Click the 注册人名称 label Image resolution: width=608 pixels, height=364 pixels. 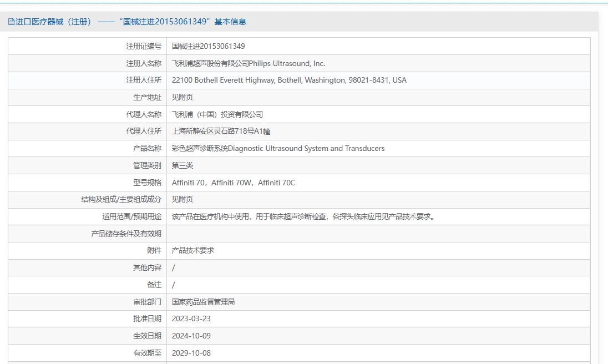coord(144,63)
